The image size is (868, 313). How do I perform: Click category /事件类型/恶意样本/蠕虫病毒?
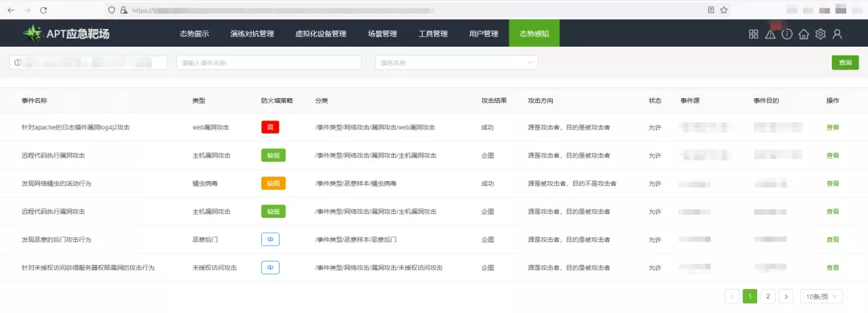(356, 183)
